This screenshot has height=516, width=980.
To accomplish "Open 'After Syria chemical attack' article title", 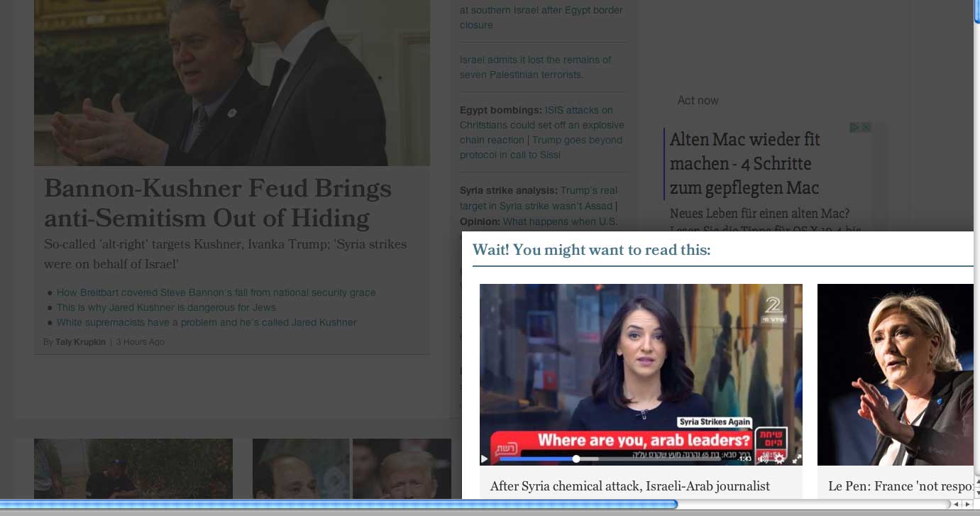I will [629, 486].
